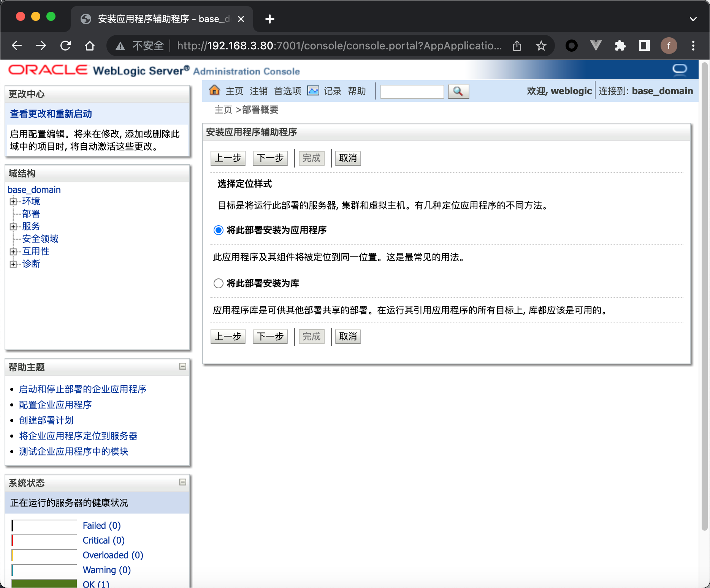
Task: Collapse the 帮助主题 panel
Action: tap(183, 366)
